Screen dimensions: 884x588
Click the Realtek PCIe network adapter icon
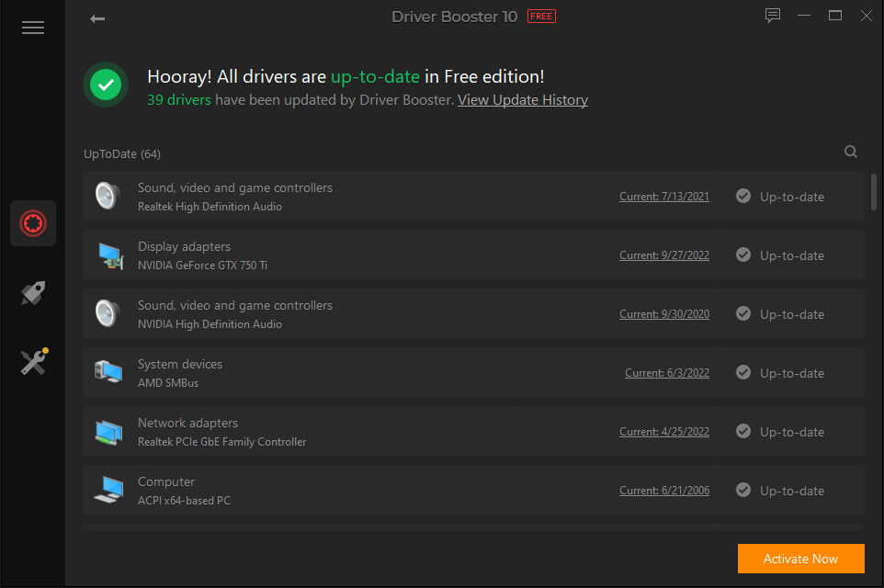click(108, 431)
